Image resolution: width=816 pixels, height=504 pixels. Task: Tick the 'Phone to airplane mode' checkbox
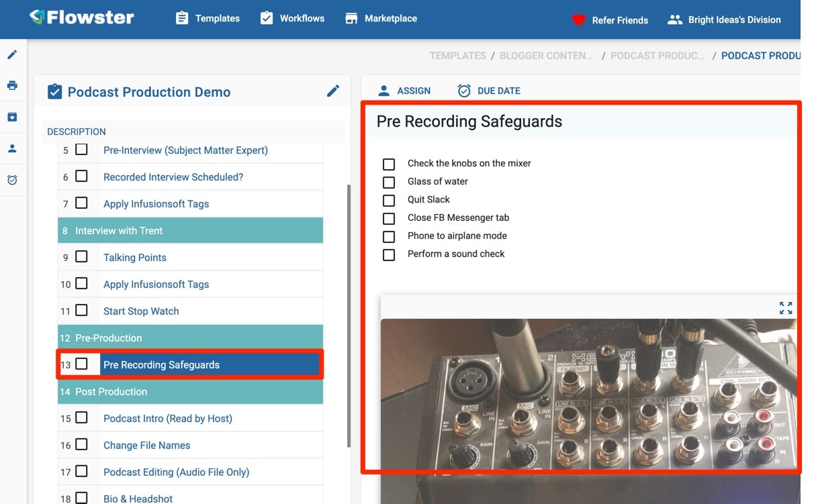[389, 236]
